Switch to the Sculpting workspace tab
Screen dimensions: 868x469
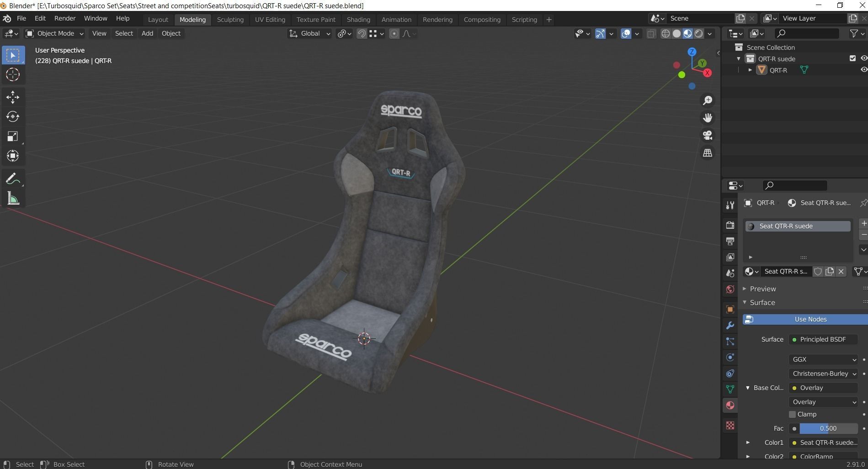[x=230, y=20]
